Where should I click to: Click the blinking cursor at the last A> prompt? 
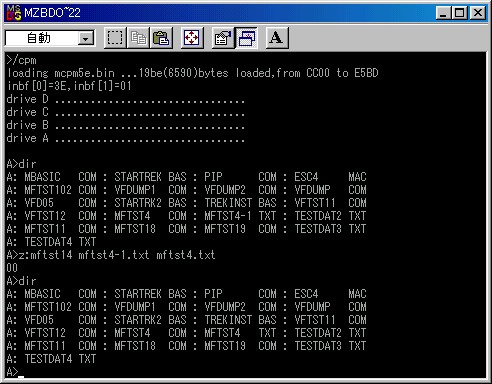[x=21, y=376]
